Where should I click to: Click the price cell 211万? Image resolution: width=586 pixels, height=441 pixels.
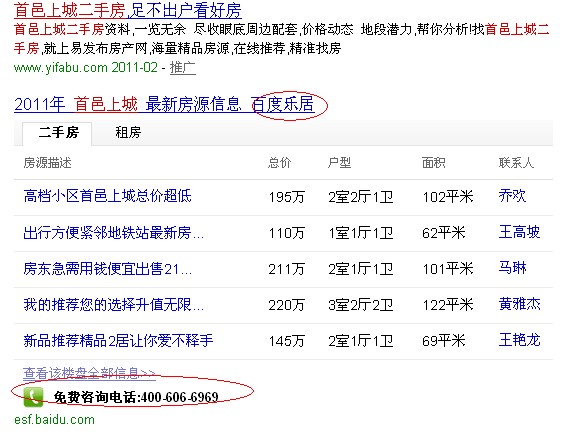point(286,269)
